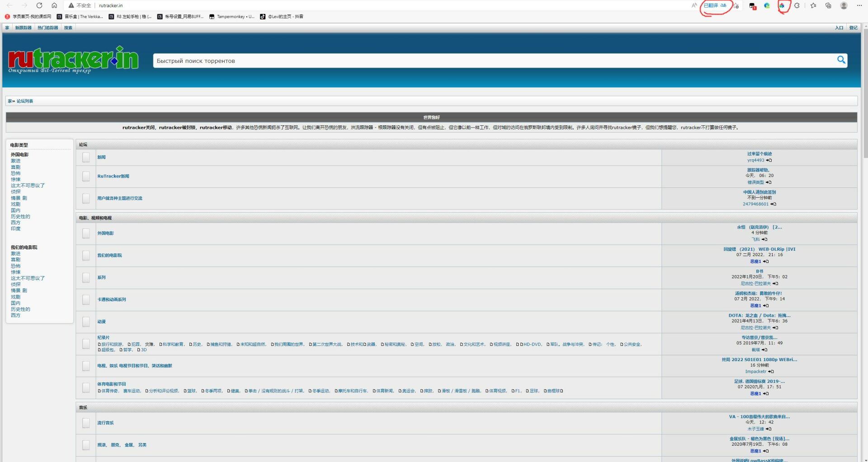Click the 不安全 site security warning
Viewport: 868px width, 462px height.
pyautogui.click(x=80, y=5)
